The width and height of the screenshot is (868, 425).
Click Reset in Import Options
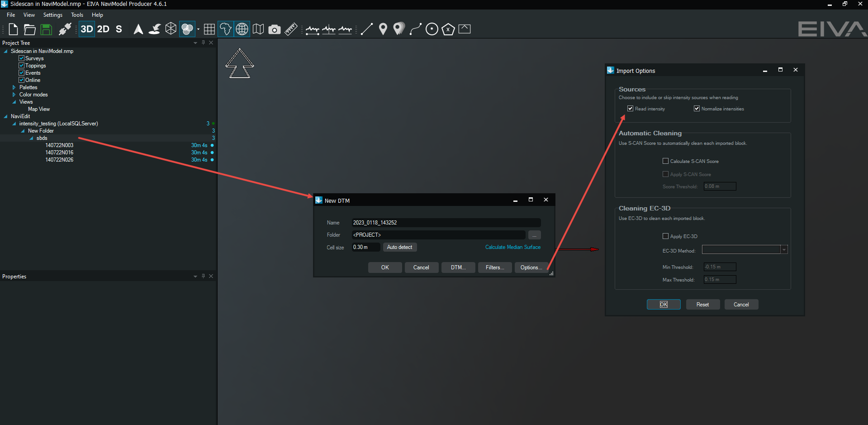coord(703,305)
